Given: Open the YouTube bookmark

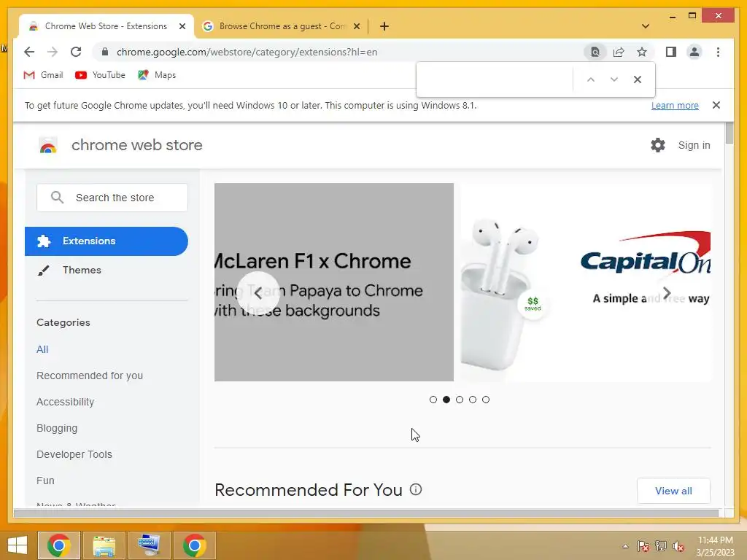Looking at the screenshot, I should pyautogui.click(x=100, y=75).
